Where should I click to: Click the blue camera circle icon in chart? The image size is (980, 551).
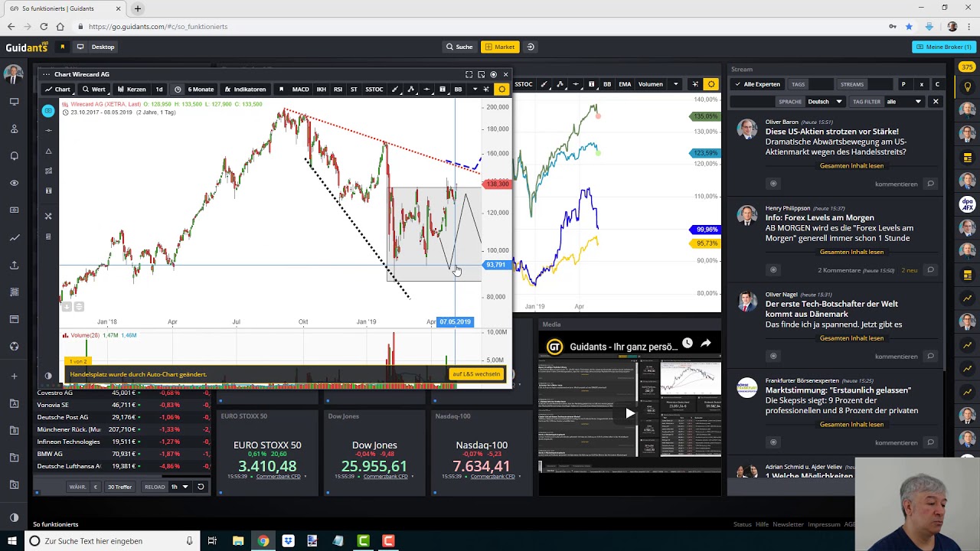coord(47,111)
